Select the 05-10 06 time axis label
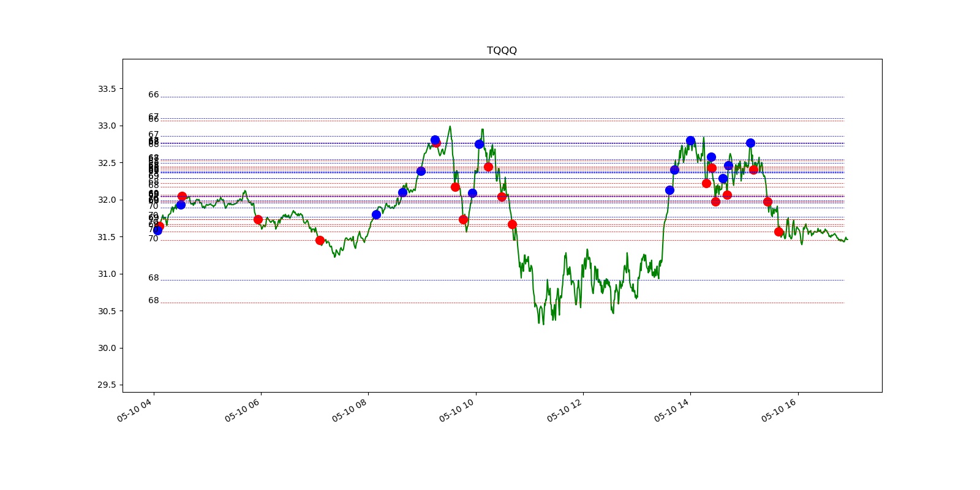 coord(243,410)
